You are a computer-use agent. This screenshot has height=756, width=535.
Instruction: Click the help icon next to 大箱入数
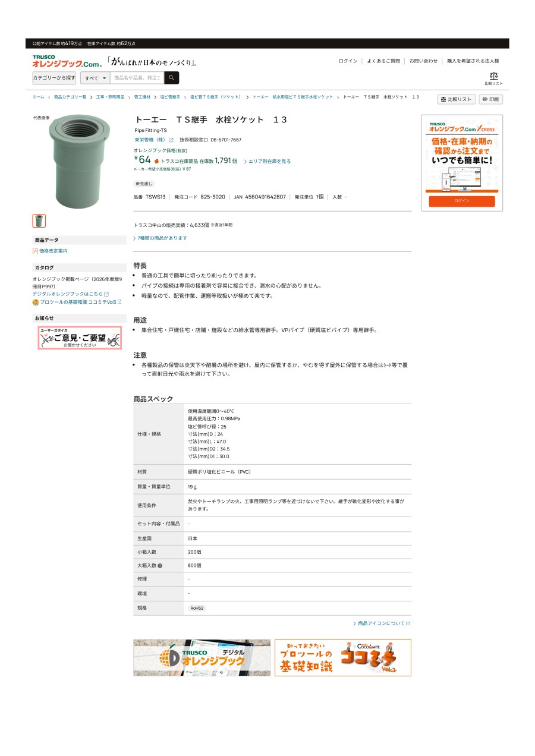(x=160, y=566)
